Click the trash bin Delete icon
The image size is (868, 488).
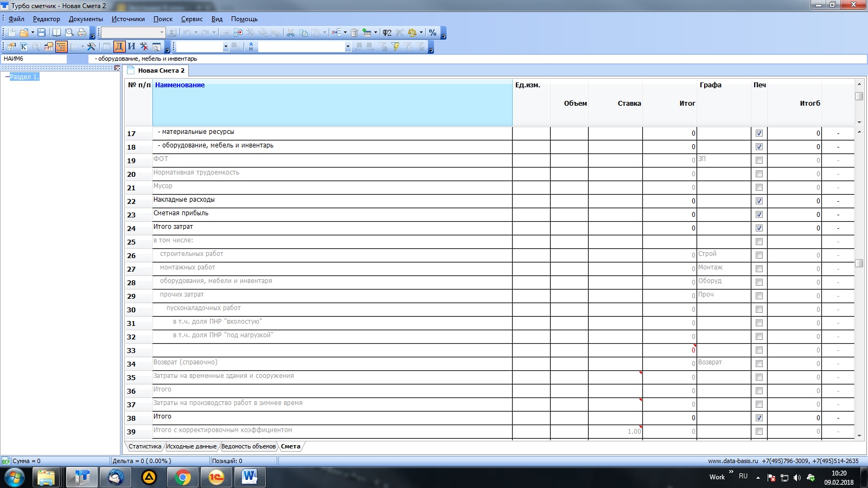point(354,33)
